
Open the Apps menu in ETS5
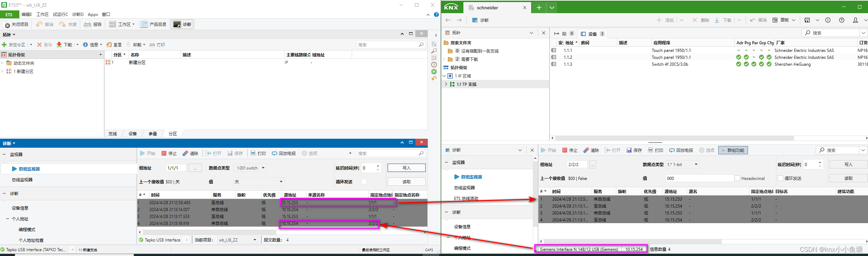pyautogui.click(x=93, y=15)
